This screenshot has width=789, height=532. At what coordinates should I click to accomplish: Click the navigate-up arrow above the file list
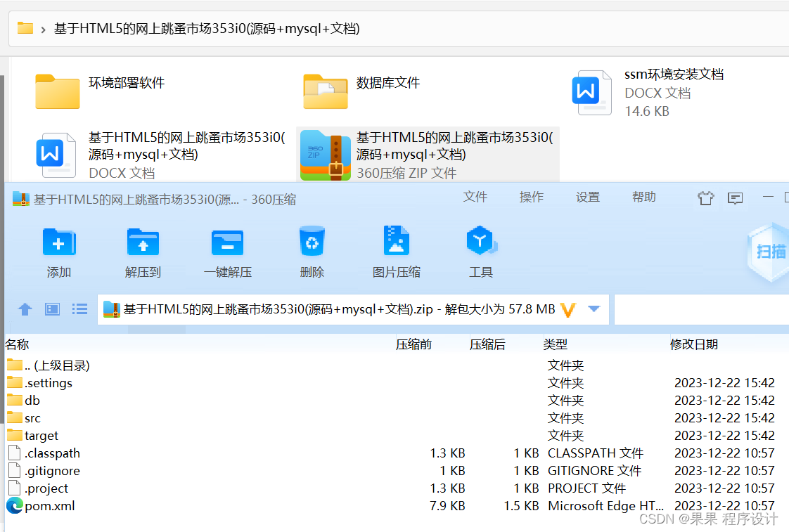[x=25, y=309]
